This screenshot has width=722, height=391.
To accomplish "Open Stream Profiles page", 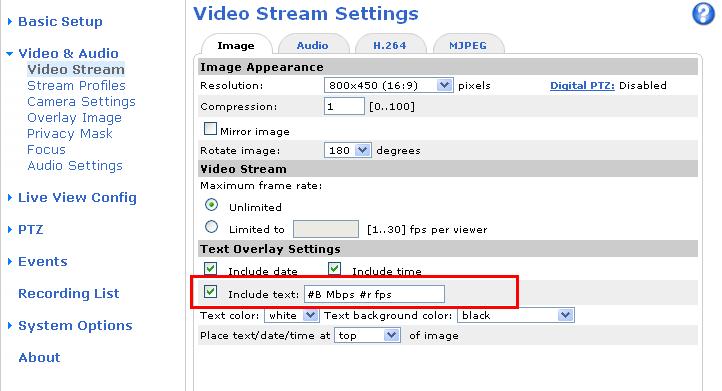I will click(x=76, y=86).
